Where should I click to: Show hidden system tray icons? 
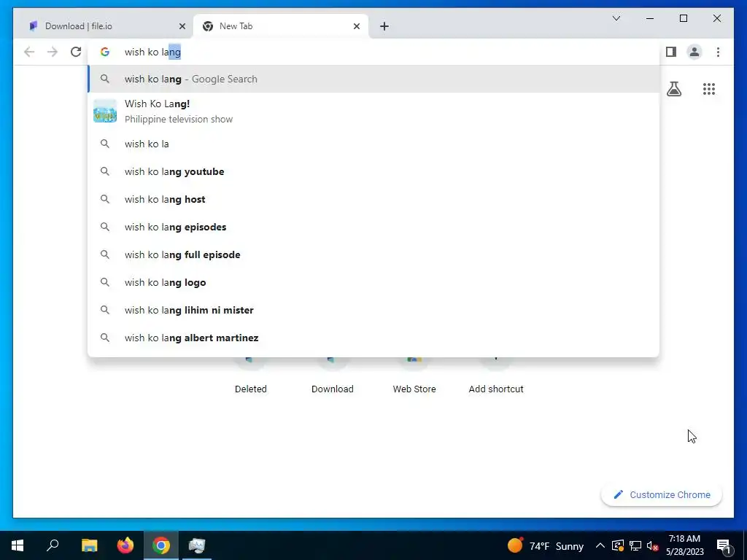tap(600, 545)
